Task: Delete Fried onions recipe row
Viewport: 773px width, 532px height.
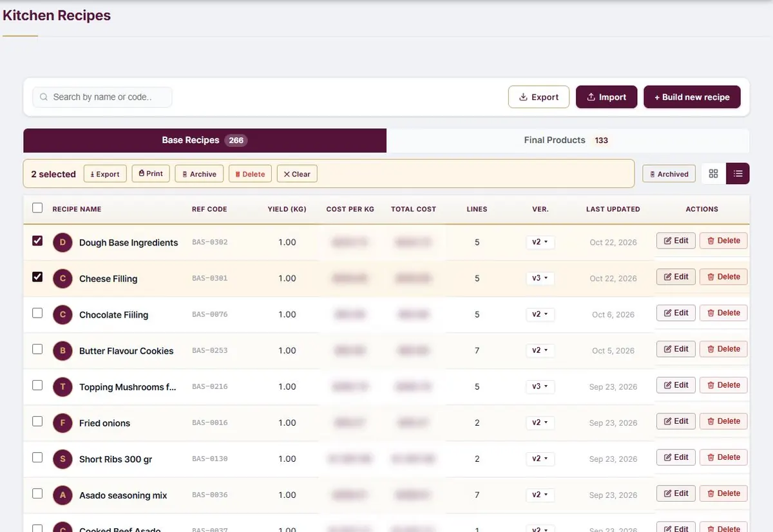Action: [723, 421]
